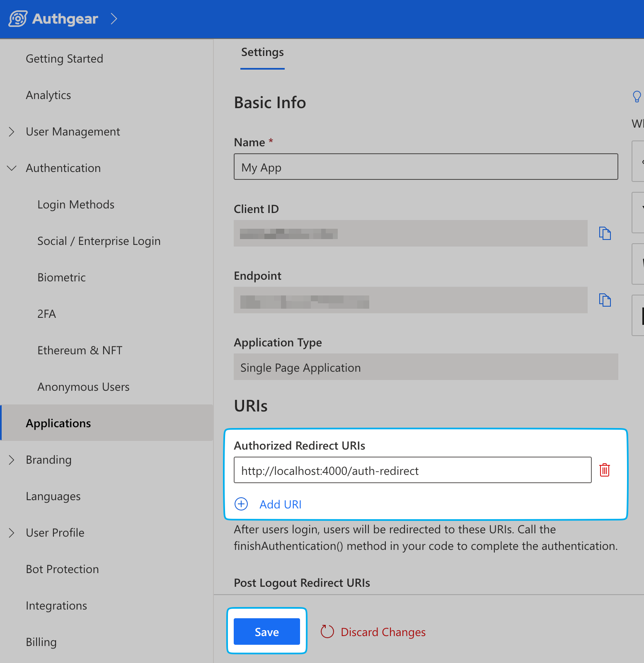
Task: Open Login Methods in the sidebar
Action: (76, 205)
